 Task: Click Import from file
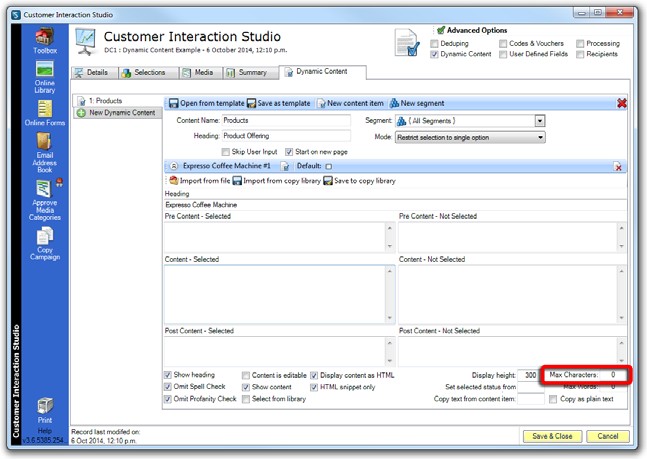coord(199,181)
